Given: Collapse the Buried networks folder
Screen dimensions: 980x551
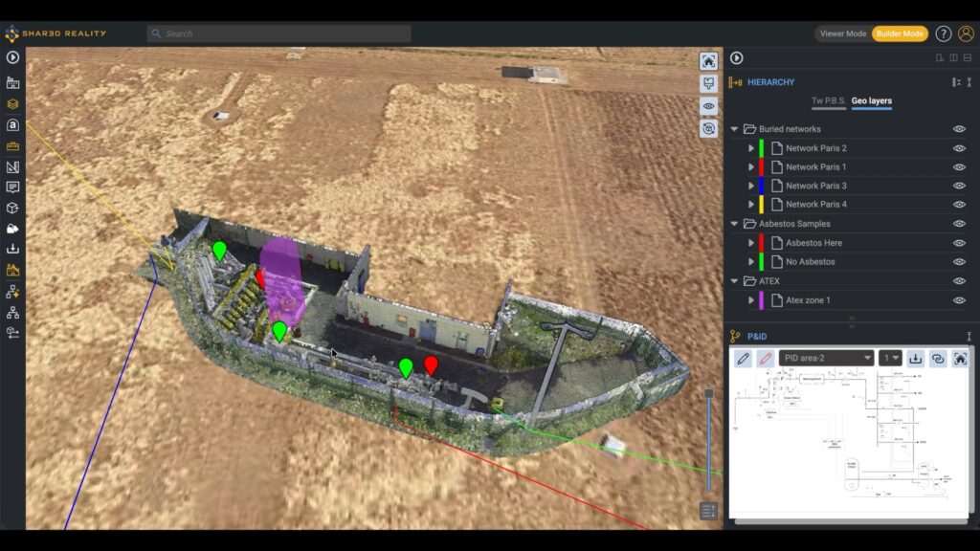Looking at the screenshot, I should point(735,128).
